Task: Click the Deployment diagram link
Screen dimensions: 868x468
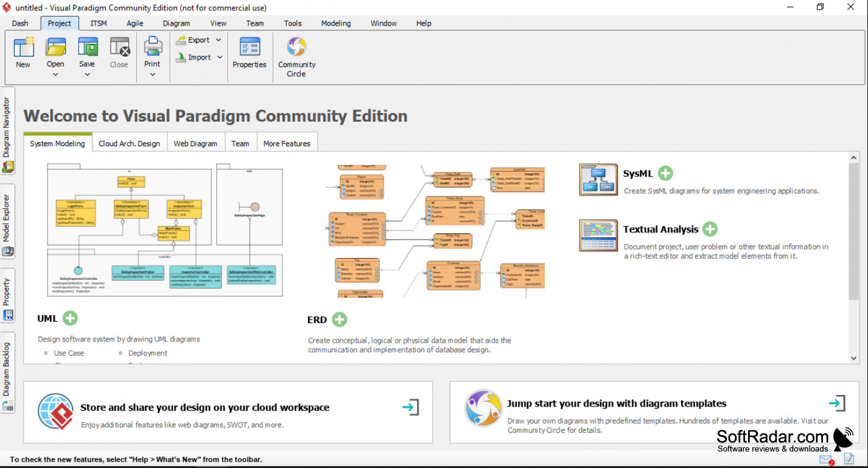Action: pos(148,353)
